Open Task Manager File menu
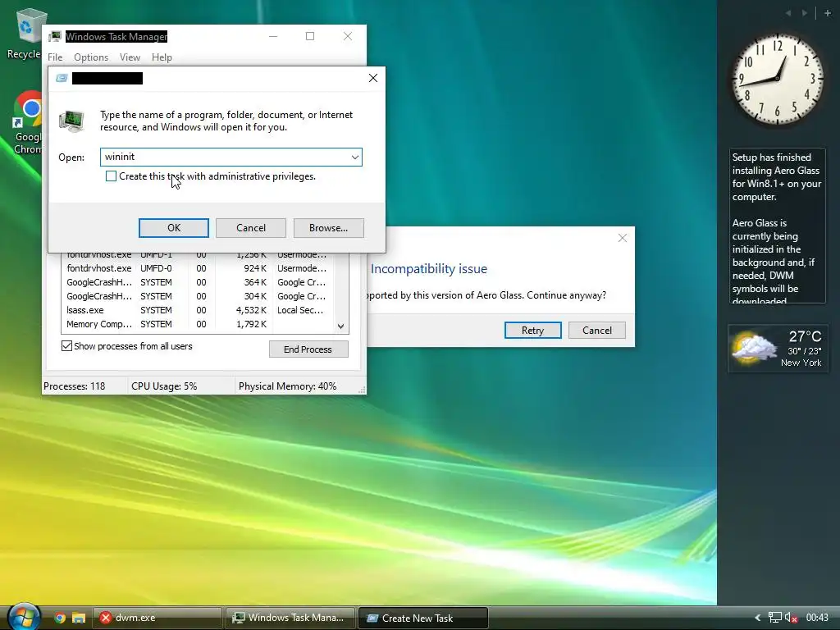The image size is (840, 630). pyautogui.click(x=55, y=57)
